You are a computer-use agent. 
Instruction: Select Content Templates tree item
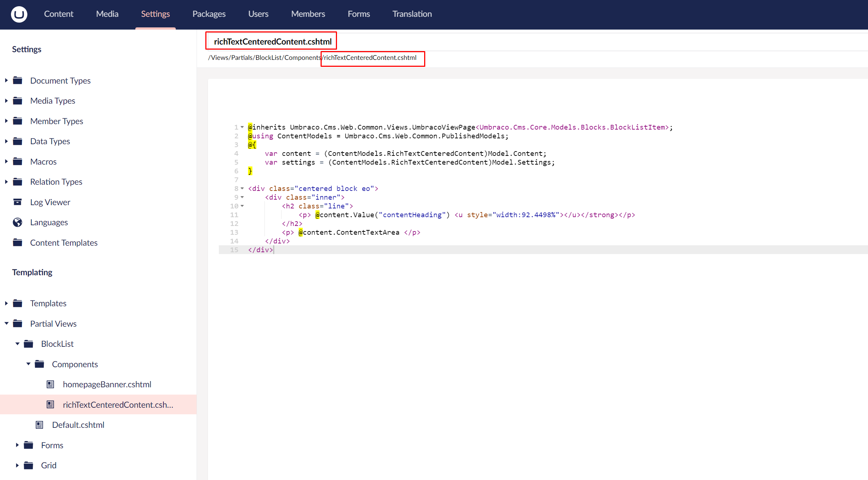point(64,243)
